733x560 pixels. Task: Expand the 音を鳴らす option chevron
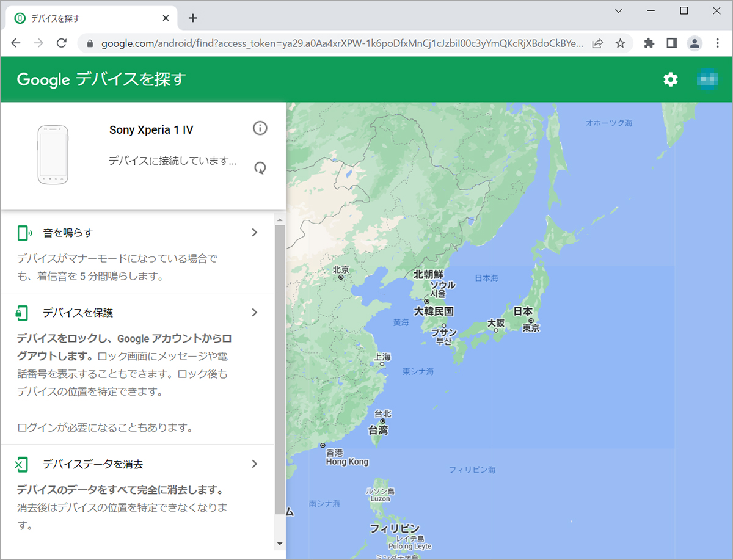click(x=255, y=233)
